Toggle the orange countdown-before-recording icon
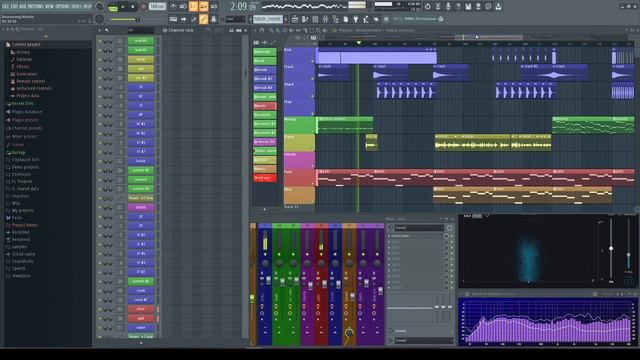 point(193,7)
